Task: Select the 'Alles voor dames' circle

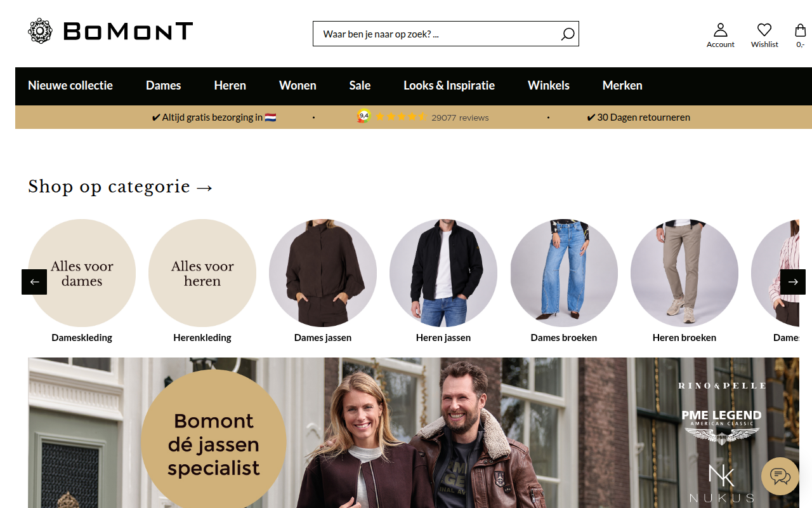Action: point(82,273)
